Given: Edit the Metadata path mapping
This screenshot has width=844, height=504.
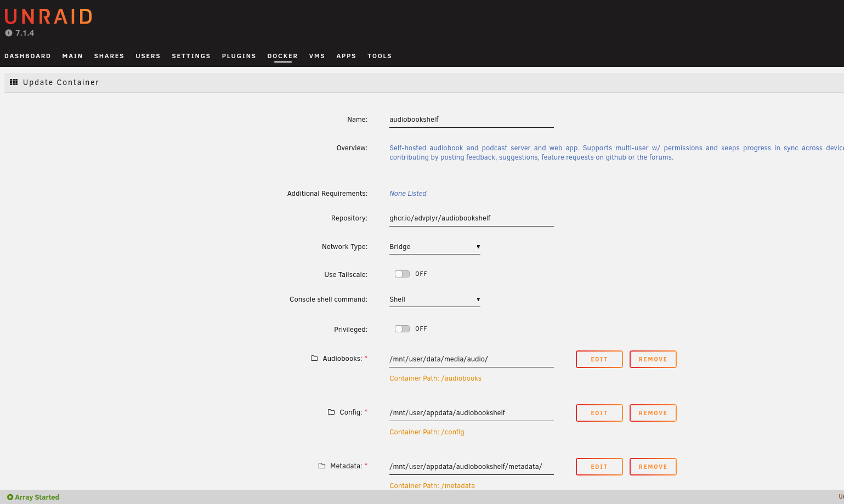Looking at the screenshot, I should [x=599, y=467].
